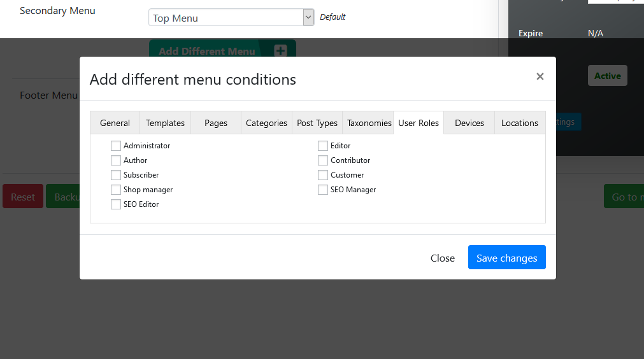Open the Secondary Menu dropdown

[231, 18]
